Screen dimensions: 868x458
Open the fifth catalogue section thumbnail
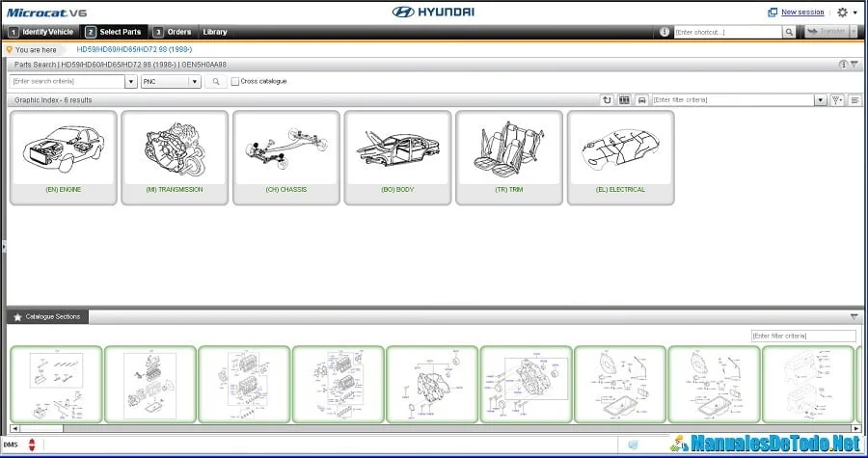[432, 385]
